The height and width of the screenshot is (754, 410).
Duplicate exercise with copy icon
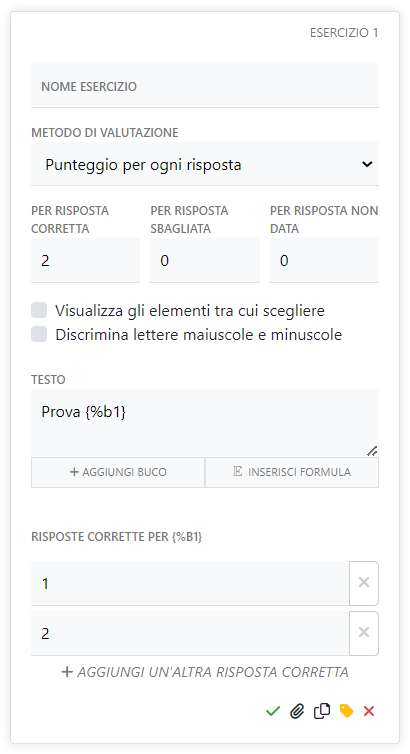(322, 711)
